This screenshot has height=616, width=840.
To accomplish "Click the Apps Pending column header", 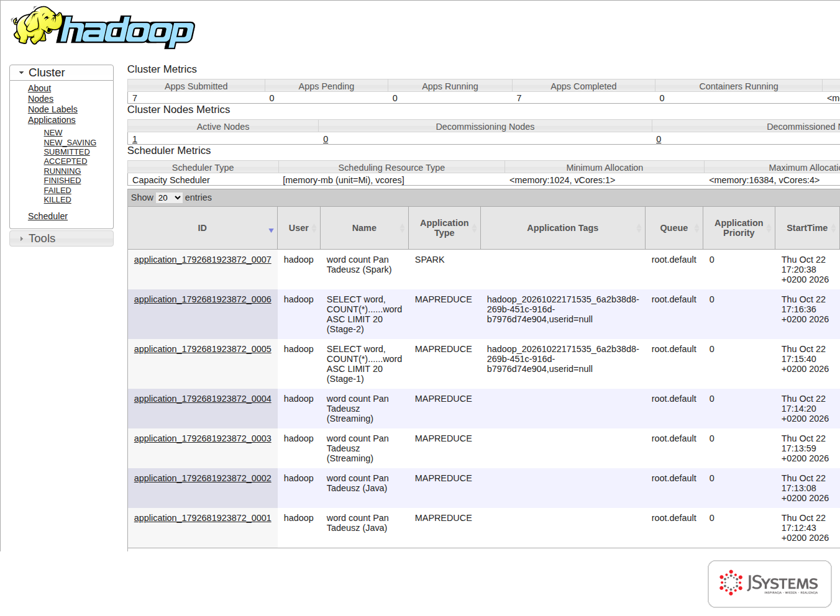I will 326,86.
